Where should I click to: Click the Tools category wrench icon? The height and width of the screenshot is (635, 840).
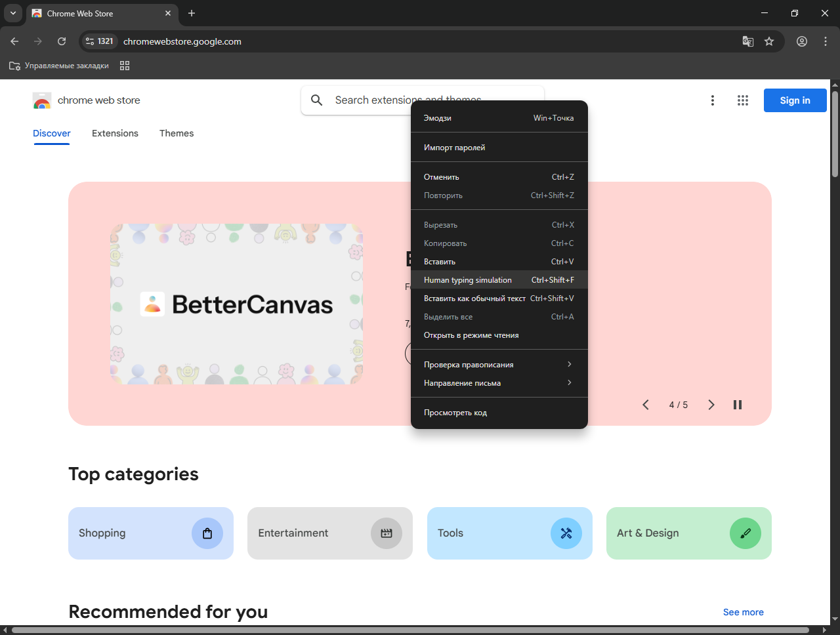click(x=566, y=533)
